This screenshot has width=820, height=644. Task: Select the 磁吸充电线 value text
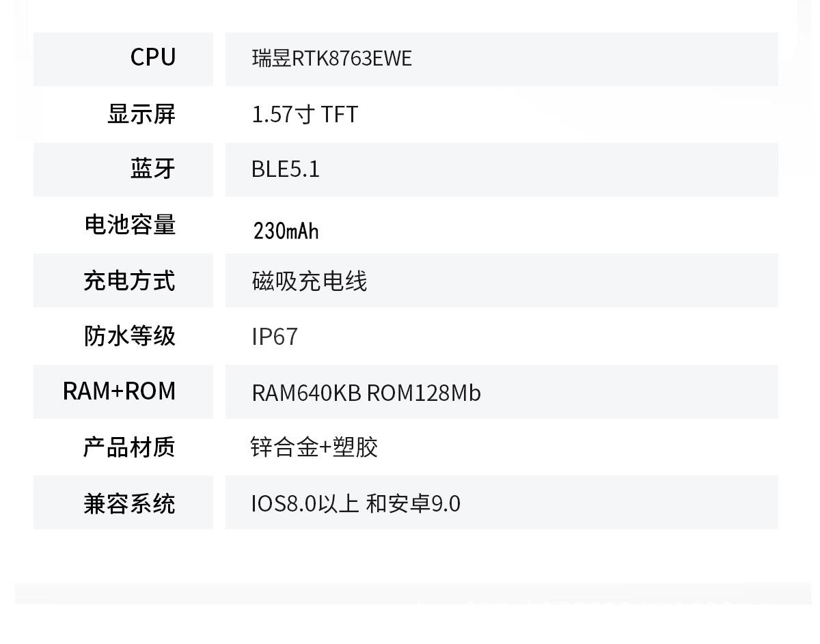tap(310, 281)
